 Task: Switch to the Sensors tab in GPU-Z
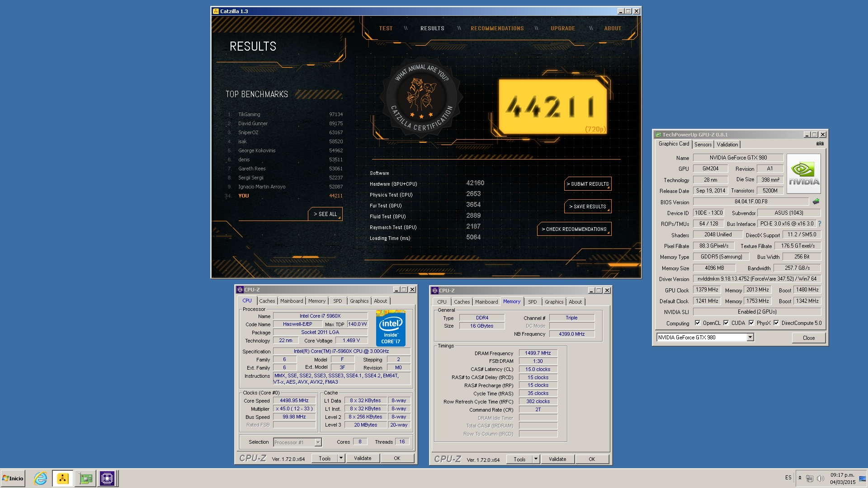click(703, 145)
